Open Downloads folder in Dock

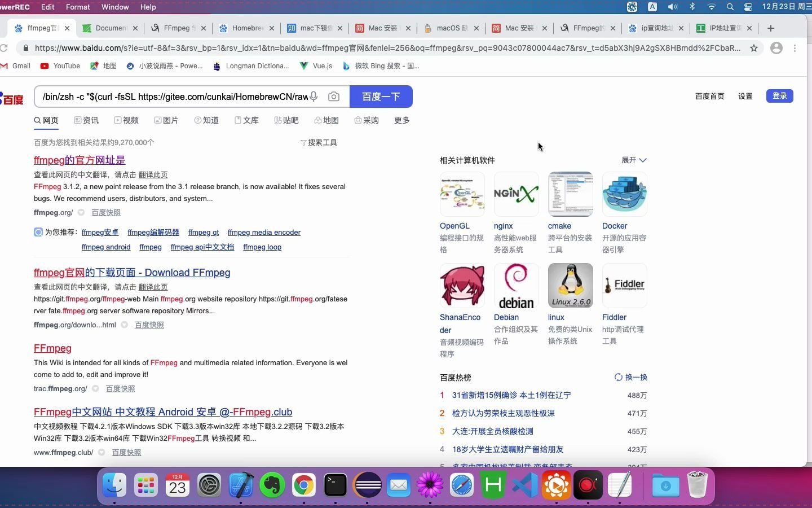[x=666, y=485]
